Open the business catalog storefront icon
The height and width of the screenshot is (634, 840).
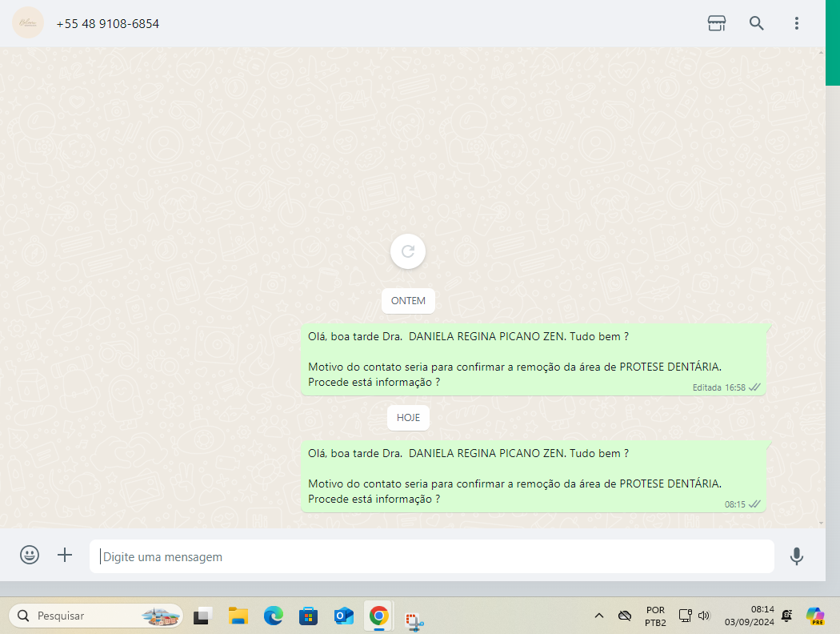click(716, 23)
